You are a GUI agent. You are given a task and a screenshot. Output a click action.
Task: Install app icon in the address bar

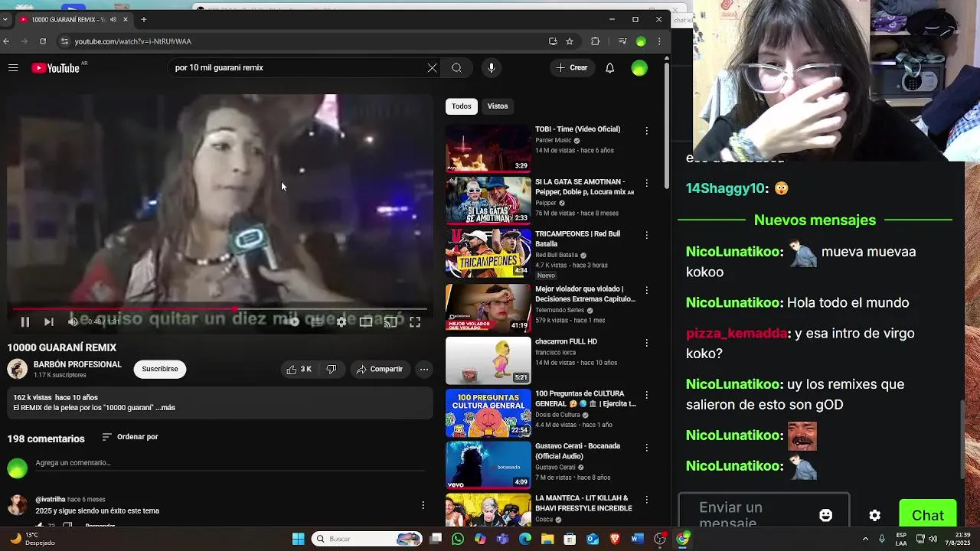coord(553,41)
